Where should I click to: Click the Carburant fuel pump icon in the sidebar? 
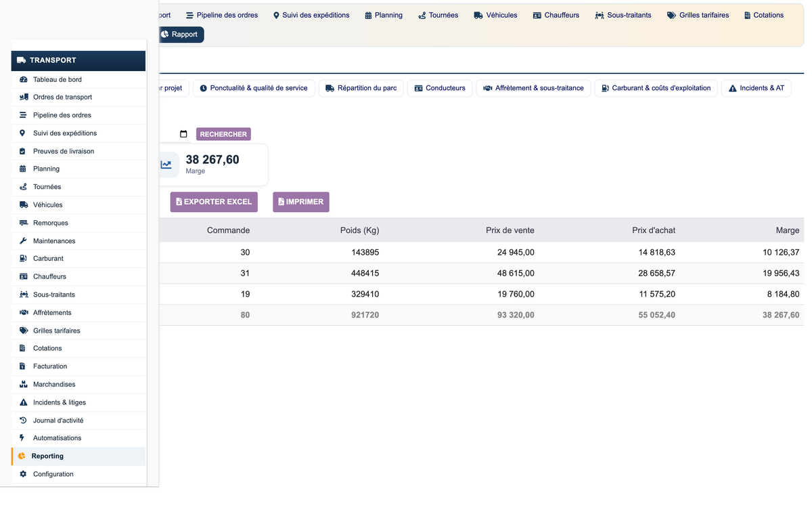click(23, 258)
